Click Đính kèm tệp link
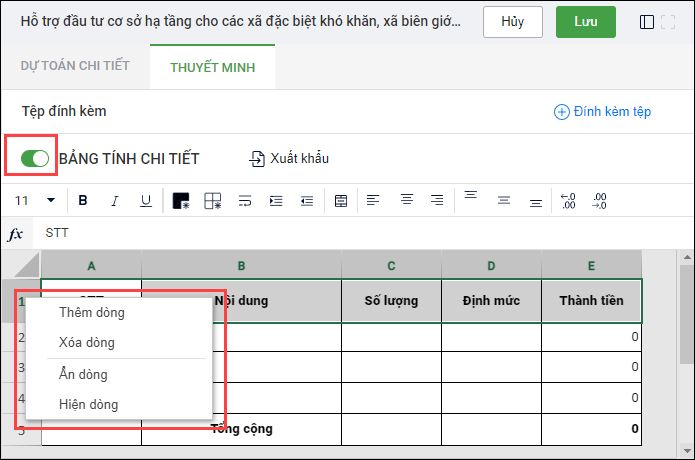This screenshot has width=695, height=460. coord(603,112)
